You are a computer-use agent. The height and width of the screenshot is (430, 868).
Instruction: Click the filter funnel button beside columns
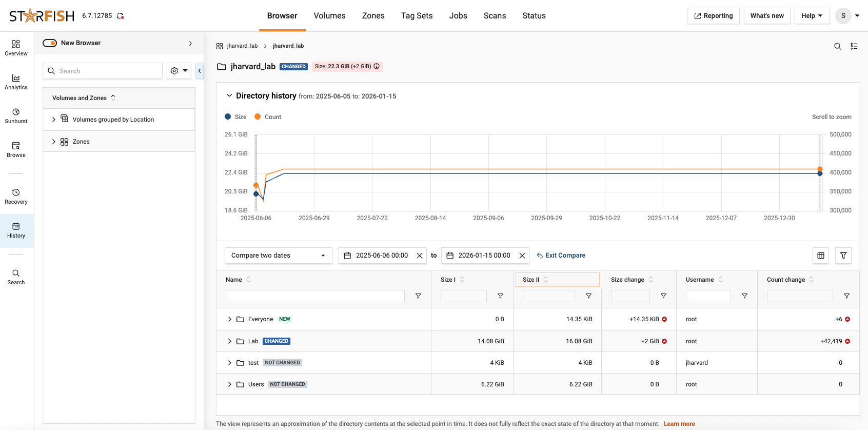pyautogui.click(x=843, y=256)
